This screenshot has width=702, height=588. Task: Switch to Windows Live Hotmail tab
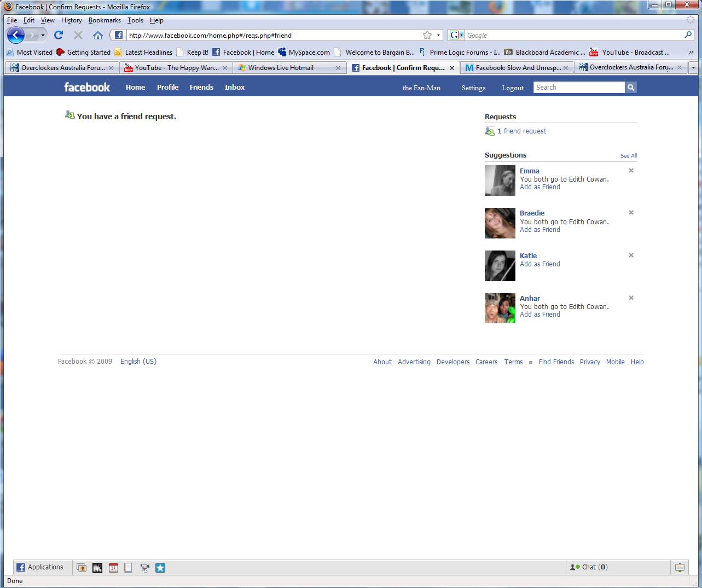tap(289, 68)
